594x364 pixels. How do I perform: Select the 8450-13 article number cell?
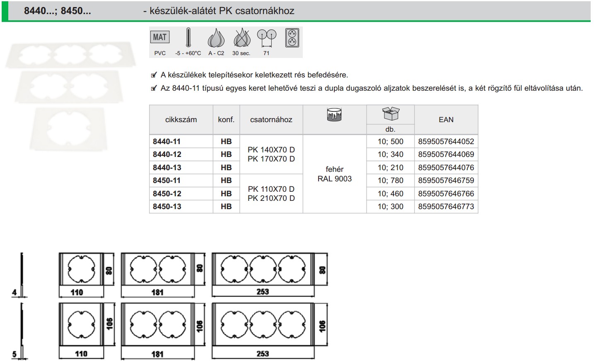(x=167, y=207)
